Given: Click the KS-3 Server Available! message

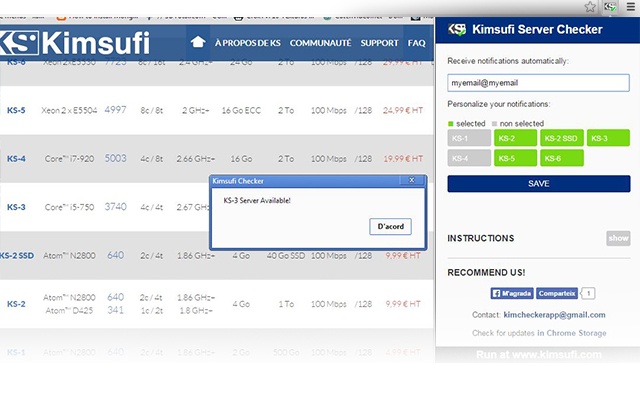Looking at the screenshot, I should click(x=257, y=200).
